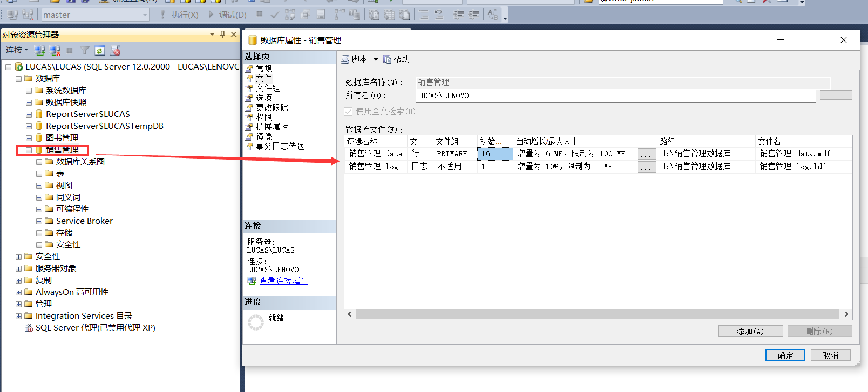This screenshot has width=868, height=392.
Task: Click the Filter funnel icon in Object Explorer
Action: click(85, 50)
